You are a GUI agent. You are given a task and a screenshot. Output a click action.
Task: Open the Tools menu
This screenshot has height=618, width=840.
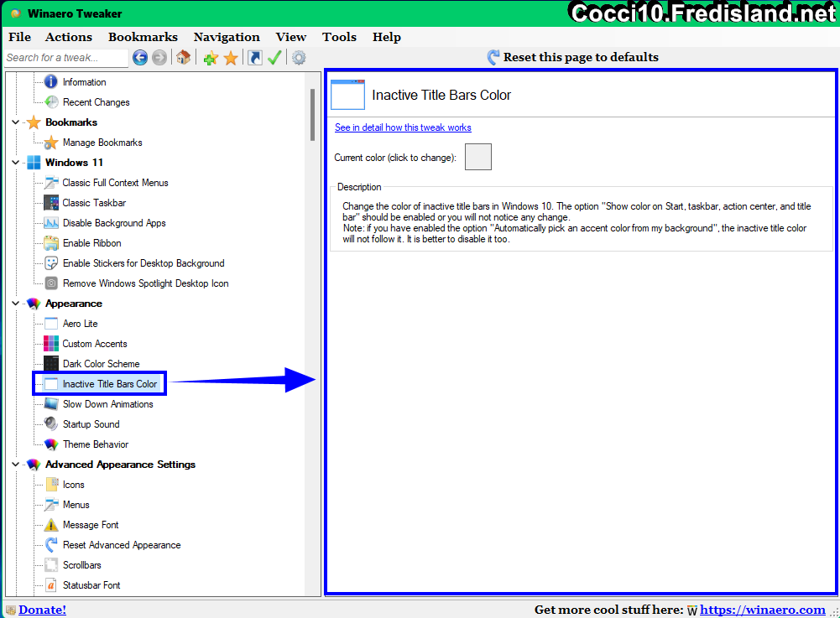coord(339,37)
